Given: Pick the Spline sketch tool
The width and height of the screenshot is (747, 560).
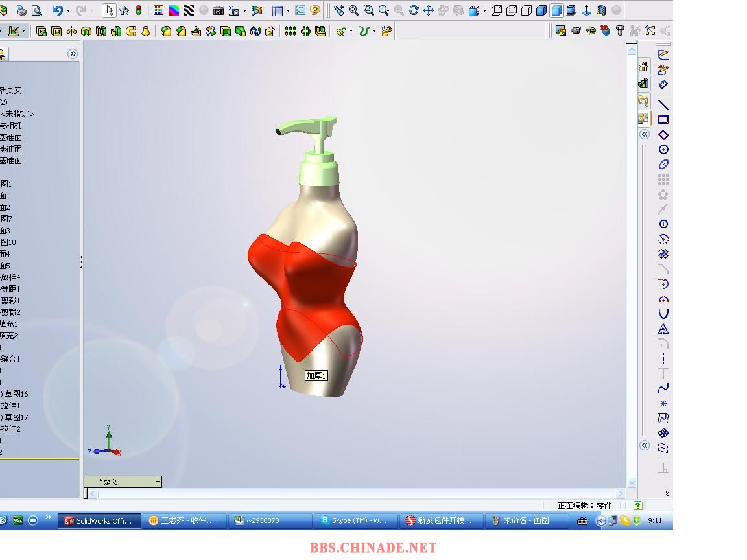Looking at the screenshot, I should [x=663, y=388].
